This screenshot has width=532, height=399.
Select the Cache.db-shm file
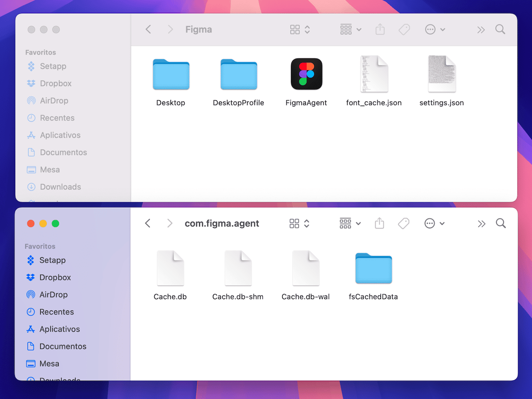(x=238, y=268)
